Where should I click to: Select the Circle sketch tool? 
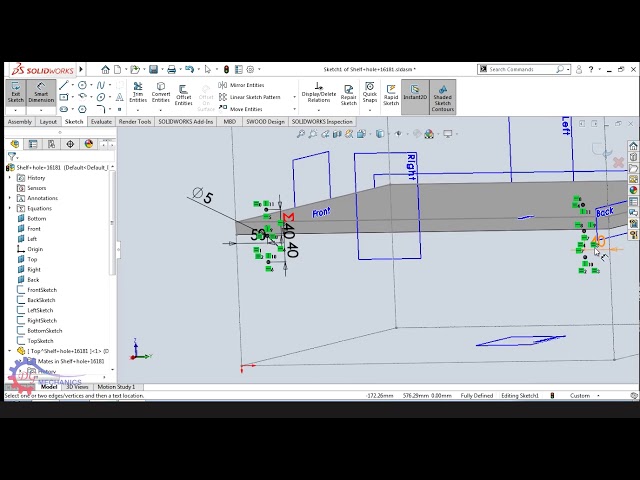pyautogui.click(x=82, y=85)
